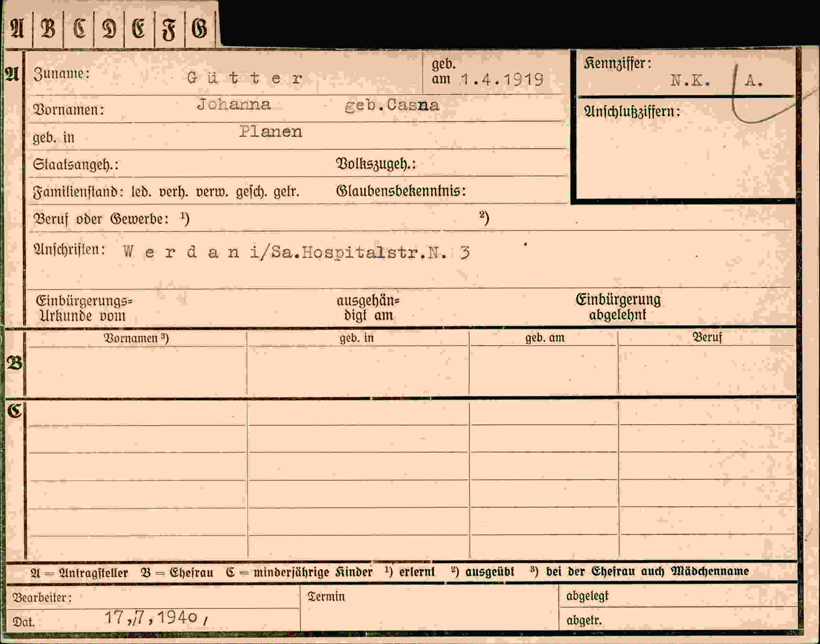The width and height of the screenshot is (820, 644).
Task: Click the letter 'A.' next to N.K.
Action: tap(754, 81)
